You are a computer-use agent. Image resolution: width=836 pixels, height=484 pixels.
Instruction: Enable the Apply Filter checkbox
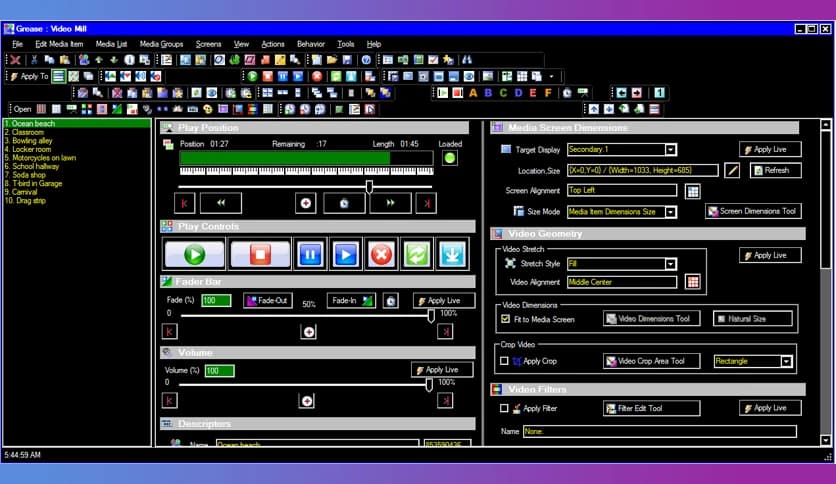click(504, 408)
